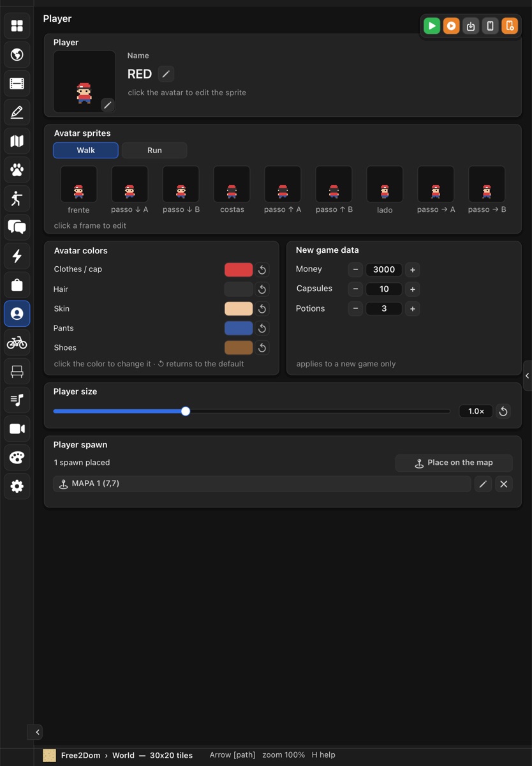Open the lightning bolt section in sidebar

[x=17, y=256]
